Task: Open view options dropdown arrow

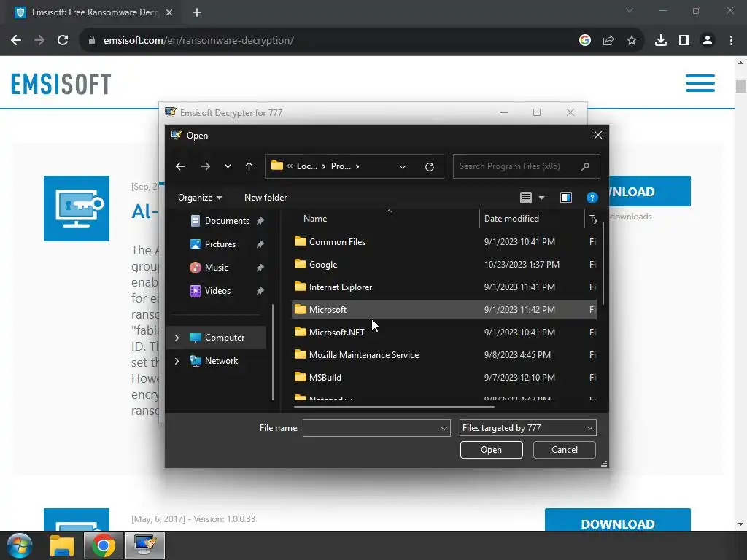Action: pyautogui.click(x=542, y=198)
